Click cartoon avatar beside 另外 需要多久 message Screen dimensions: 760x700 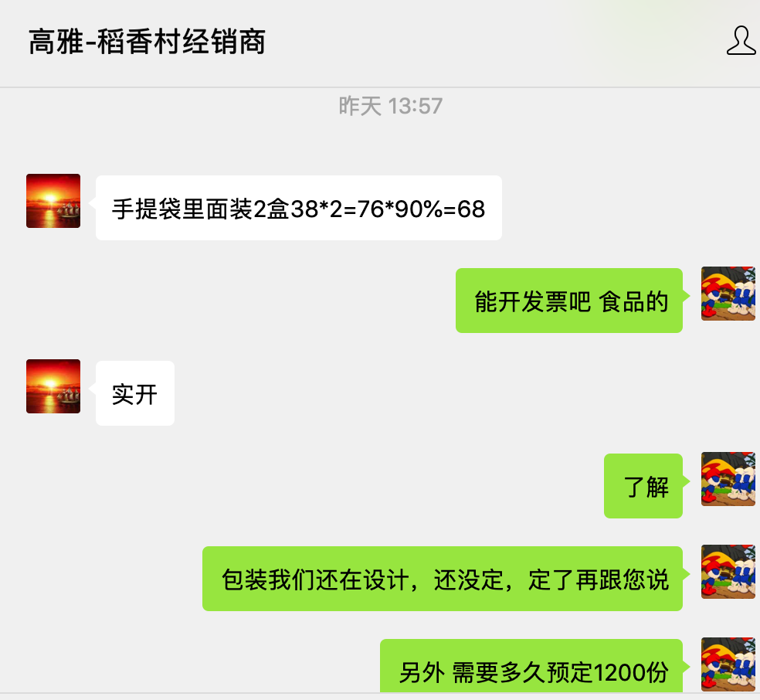[x=728, y=664]
